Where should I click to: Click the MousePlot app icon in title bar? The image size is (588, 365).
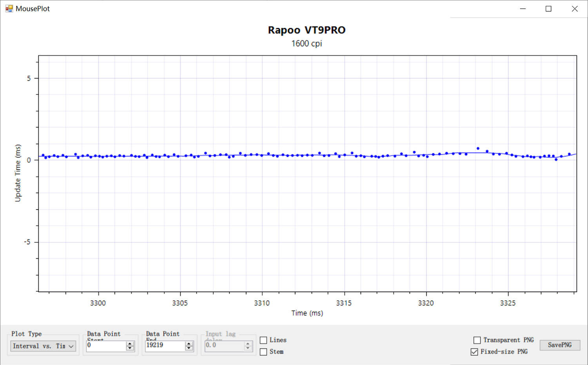pyautogui.click(x=9, y=9)
